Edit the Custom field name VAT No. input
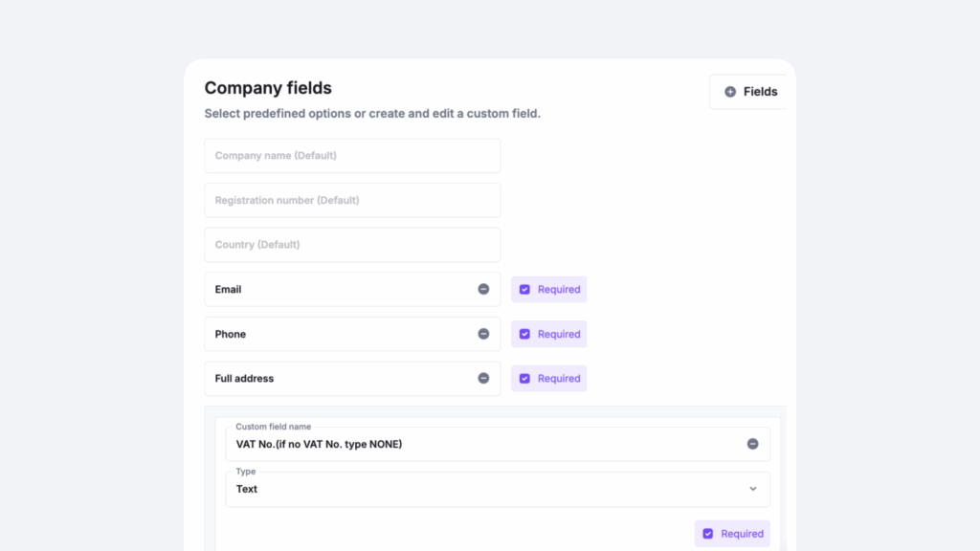The height and width of the screenshot is (551, 980). (x=498, y=444)
